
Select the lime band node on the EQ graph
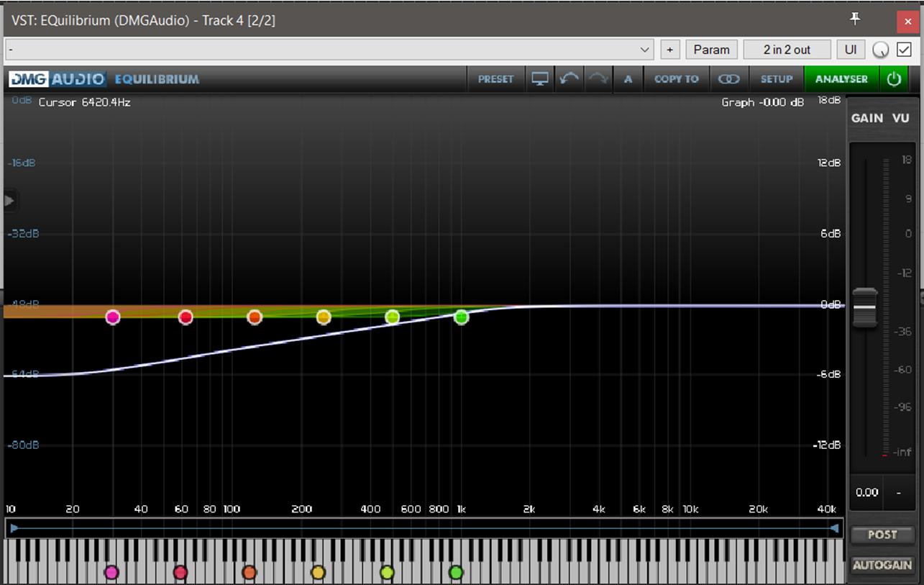click(392, 317)
